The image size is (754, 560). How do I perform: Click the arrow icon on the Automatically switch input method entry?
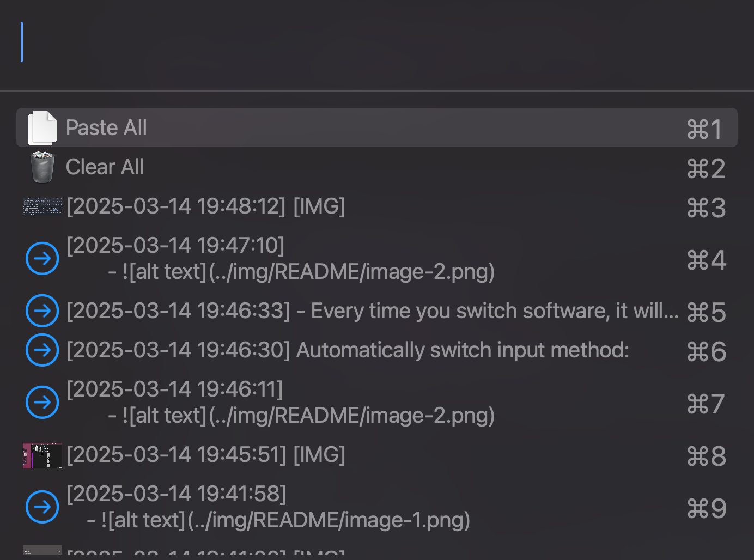[42, 350]
